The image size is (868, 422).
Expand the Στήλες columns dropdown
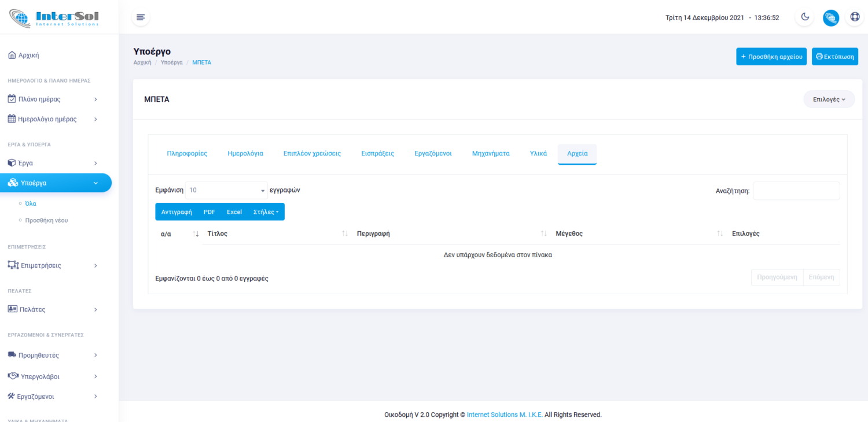coord(266,212)
